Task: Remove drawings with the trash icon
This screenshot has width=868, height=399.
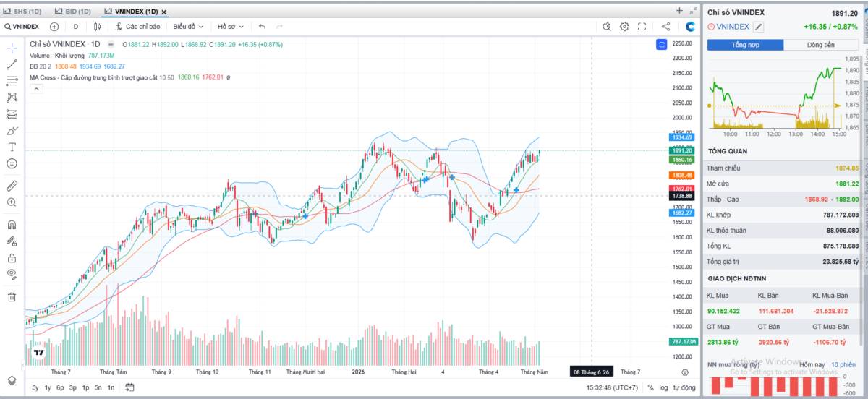Action: pos(12,296)
